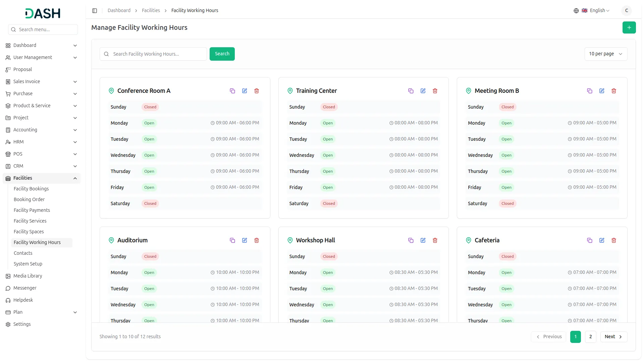Edit Cafeteria working hours

pos(602,240)
